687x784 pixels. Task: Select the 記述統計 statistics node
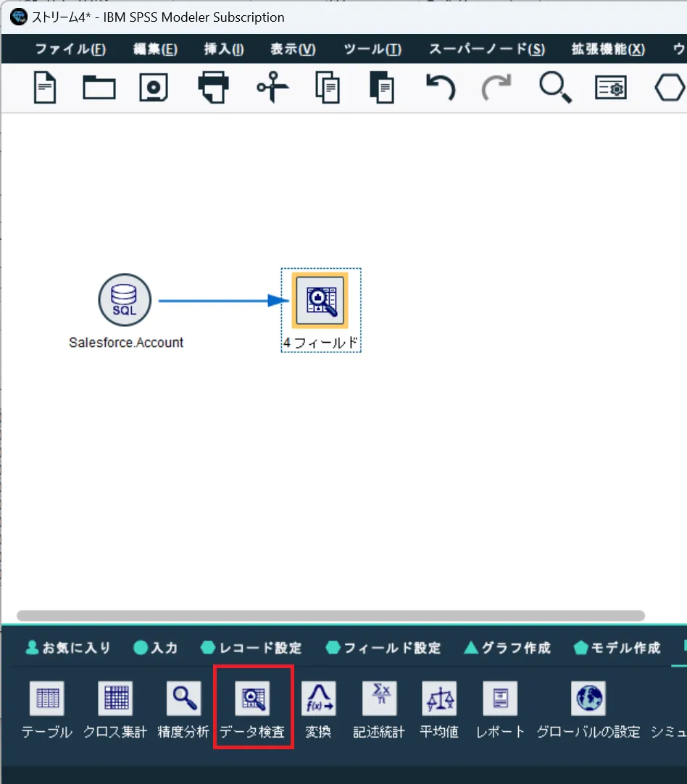[x=379, y=708]
